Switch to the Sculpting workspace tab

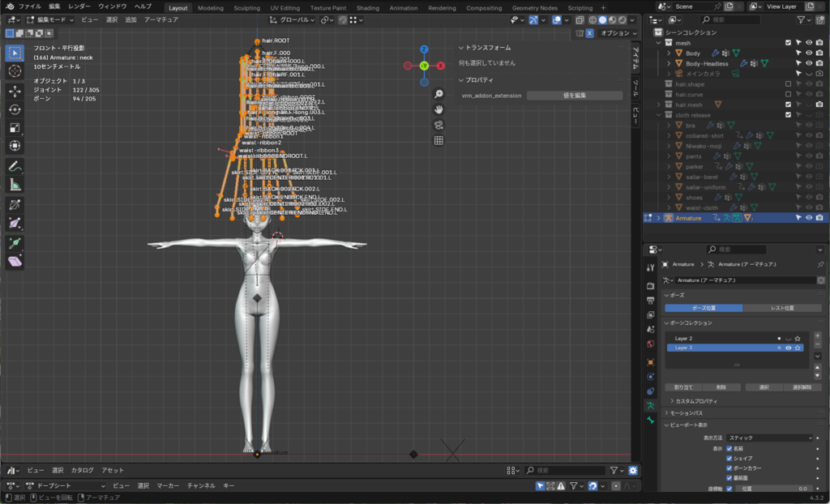coord(246,7)
